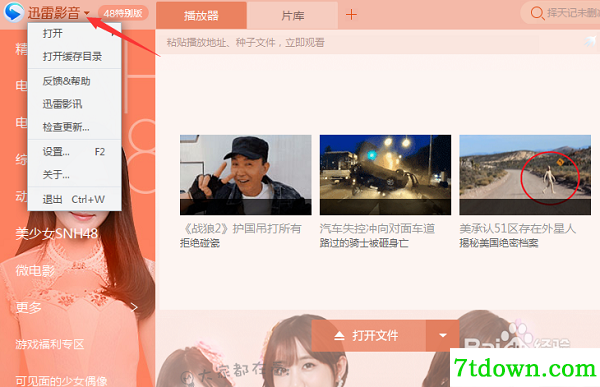Click the bird icon beside the address bar
600x387 pixels.
click(x=590, y=41)
